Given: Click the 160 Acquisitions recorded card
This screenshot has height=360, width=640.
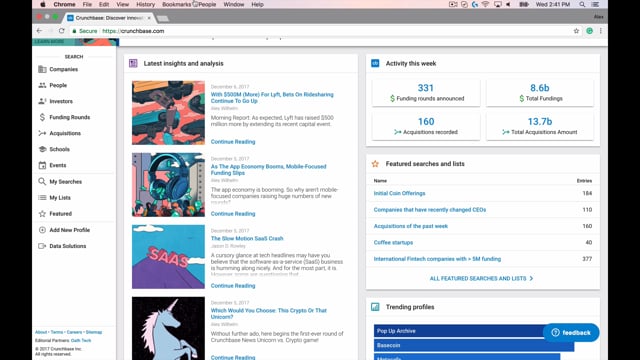Looking at the screenshot, I should [x=426, y=126].
